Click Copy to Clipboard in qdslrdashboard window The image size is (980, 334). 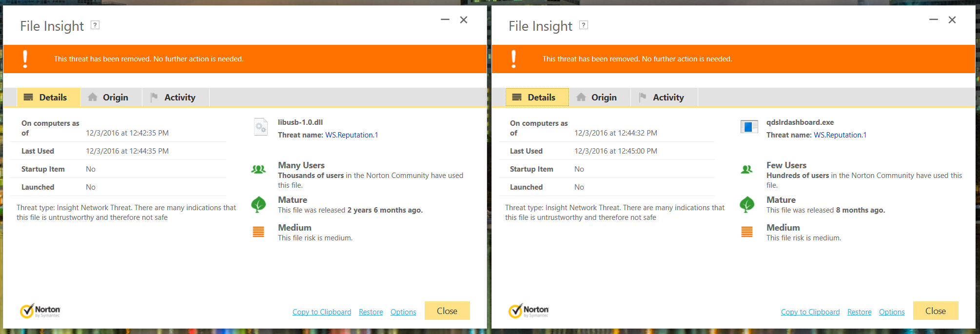tap(810, 312)
